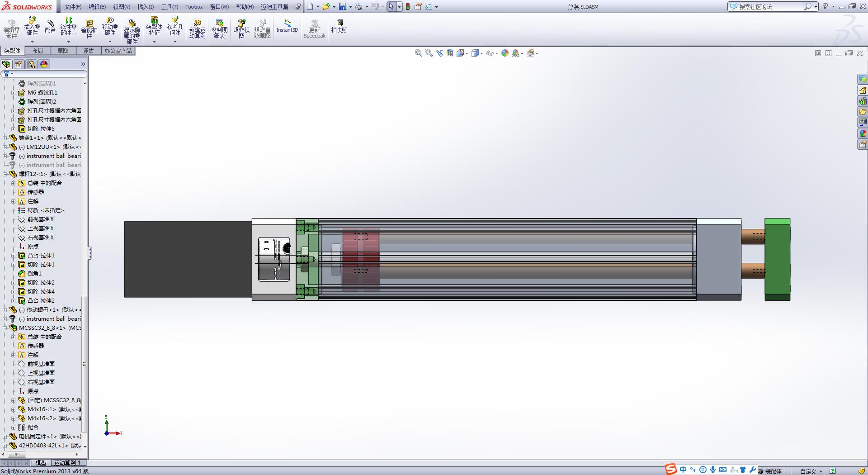Open the ConfigurationManager tab icon
The image size is (868, 475).
31,64
